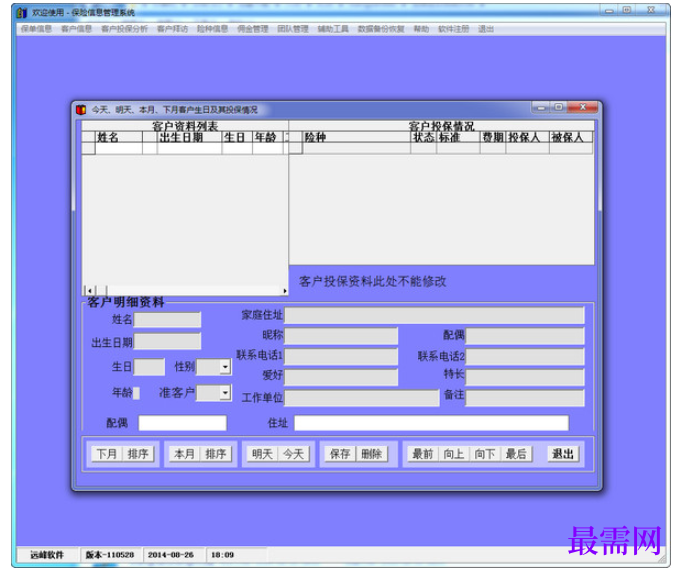Click the 工作单位 input field

click(x=362, y=398)
